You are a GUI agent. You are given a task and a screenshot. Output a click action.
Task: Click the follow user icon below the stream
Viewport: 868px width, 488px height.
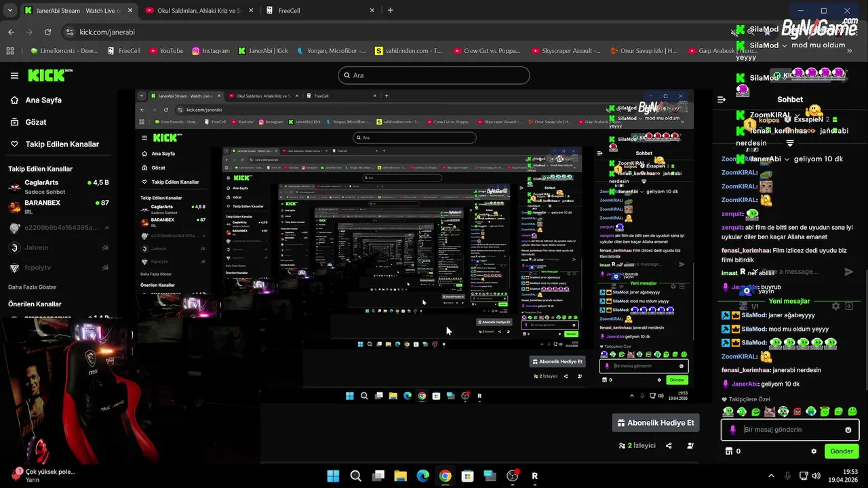690,445
